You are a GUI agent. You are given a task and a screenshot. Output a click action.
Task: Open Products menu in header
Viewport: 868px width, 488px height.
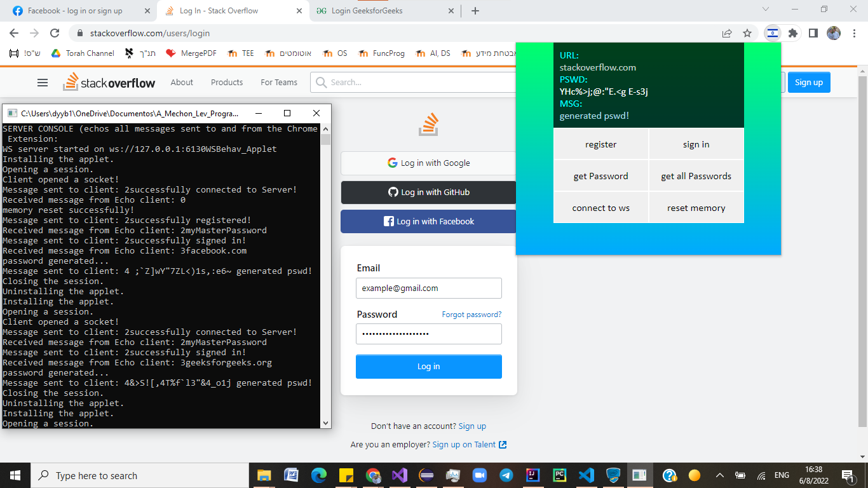coord(227,83)
